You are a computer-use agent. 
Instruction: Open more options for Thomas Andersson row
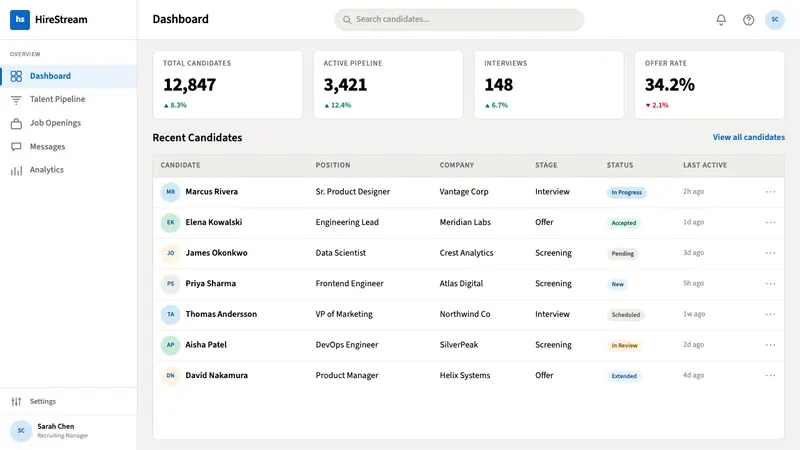point(770,314)
